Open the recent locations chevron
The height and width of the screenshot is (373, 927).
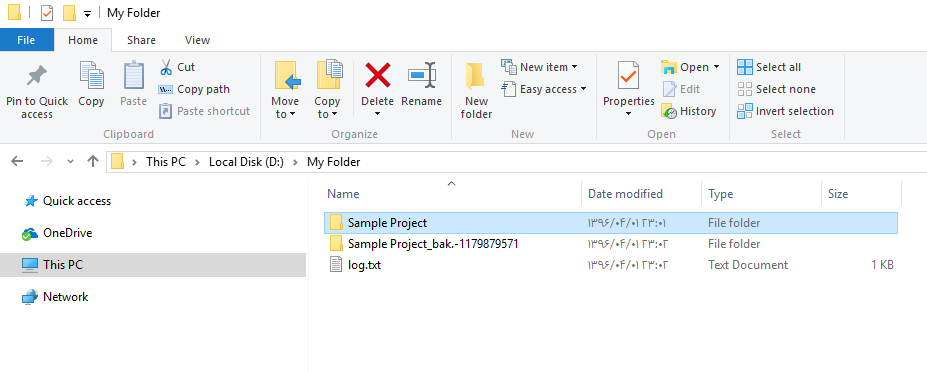70,161
